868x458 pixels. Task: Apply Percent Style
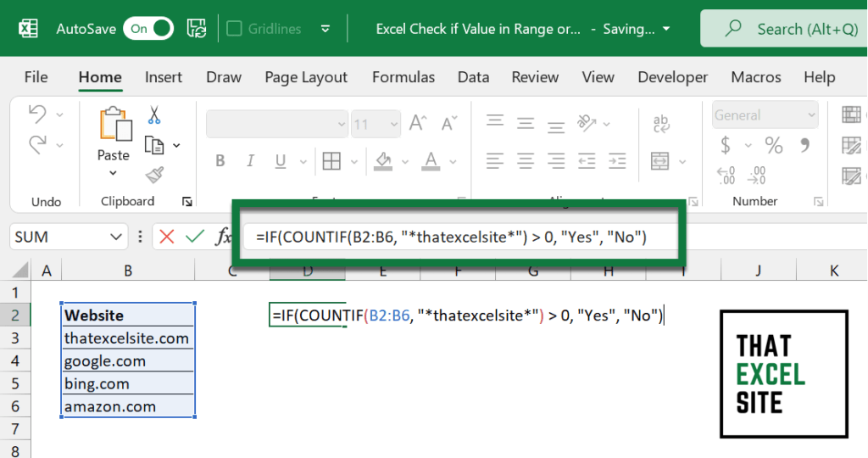coord(774,145)
